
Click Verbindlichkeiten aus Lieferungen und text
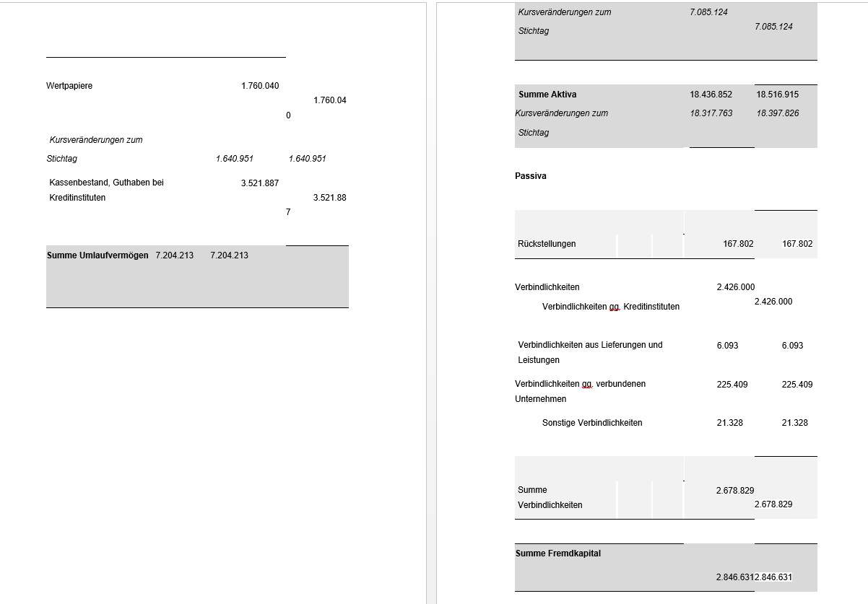click(590, 345)
